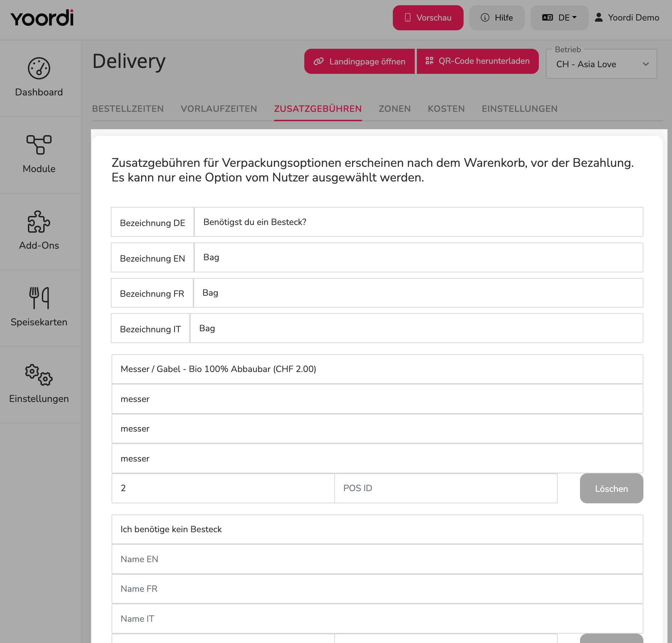672x643 pixels.
Task: Expand the Betrieb dropdown Asia Love
Action: click(x=602, y=64)
